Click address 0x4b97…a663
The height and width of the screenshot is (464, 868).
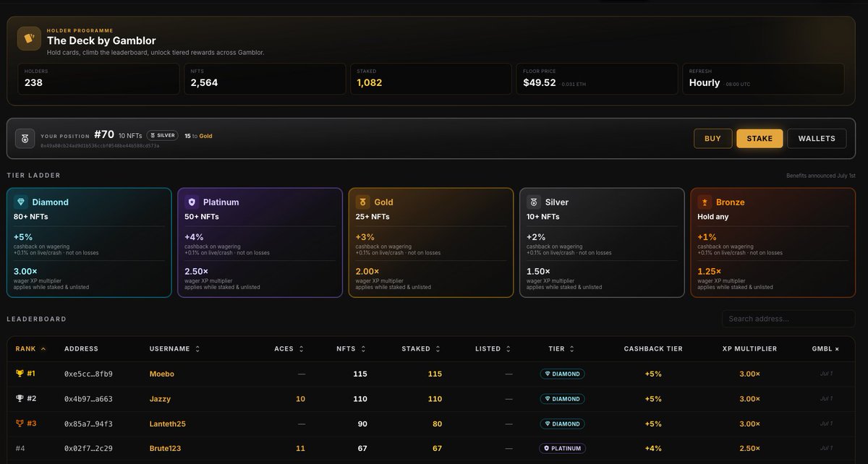point(88,399)
